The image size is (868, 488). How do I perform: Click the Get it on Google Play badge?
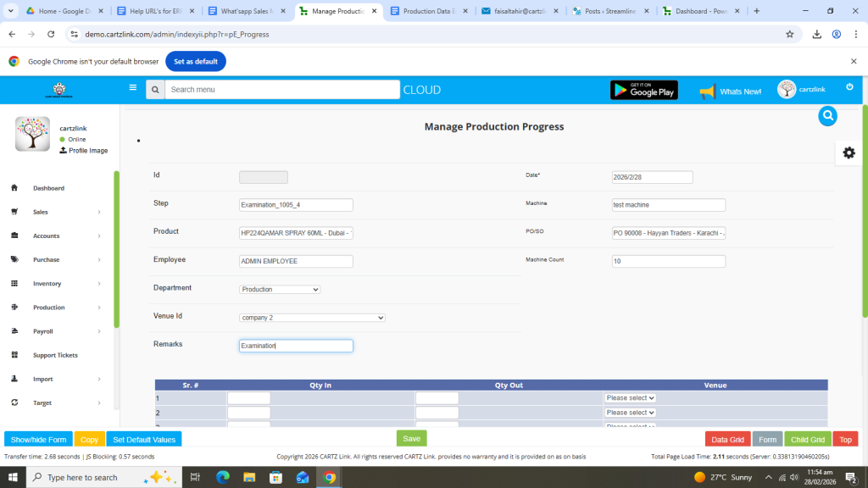pyautogui.click(x=643, y=90)
